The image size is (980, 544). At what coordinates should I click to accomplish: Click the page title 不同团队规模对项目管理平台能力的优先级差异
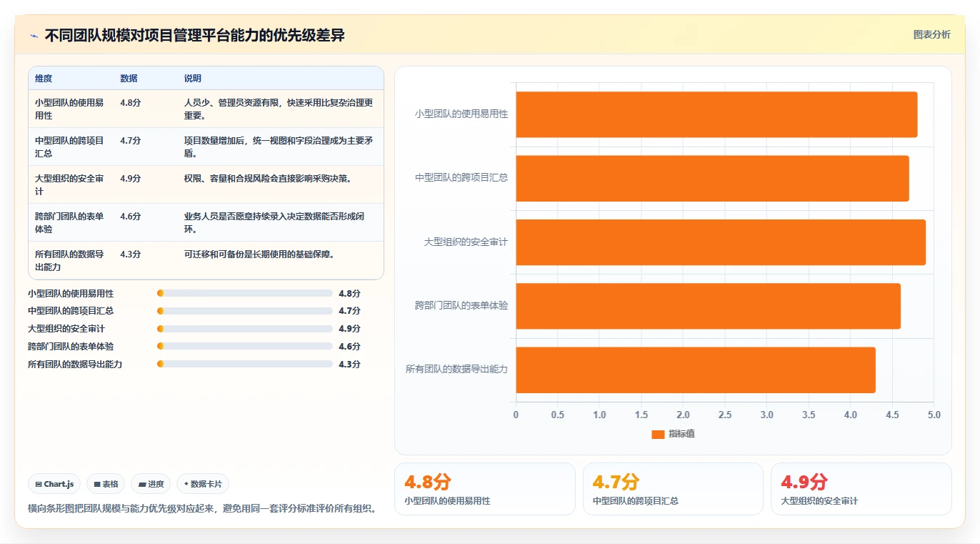coord(195,35)
